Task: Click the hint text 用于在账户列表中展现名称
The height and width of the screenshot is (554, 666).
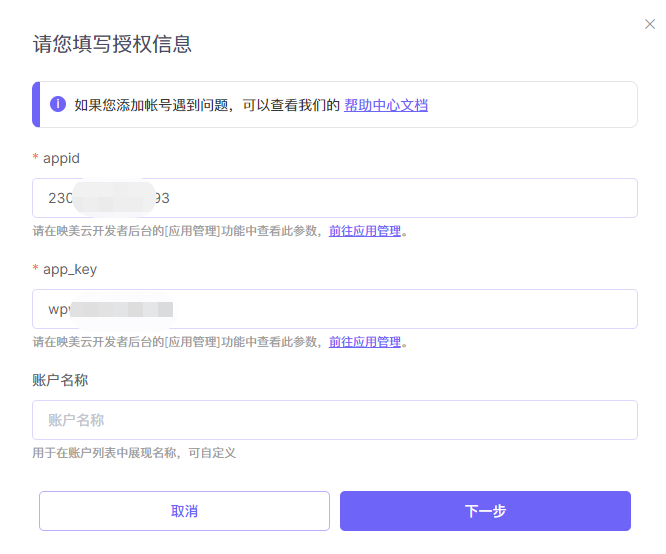Action: [x=134, y=453]
